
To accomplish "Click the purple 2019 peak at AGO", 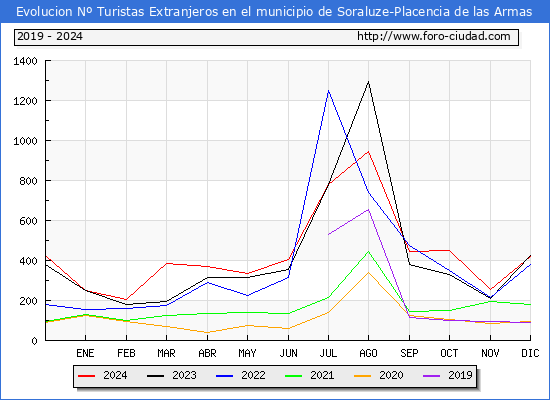I will pos(368,209).
